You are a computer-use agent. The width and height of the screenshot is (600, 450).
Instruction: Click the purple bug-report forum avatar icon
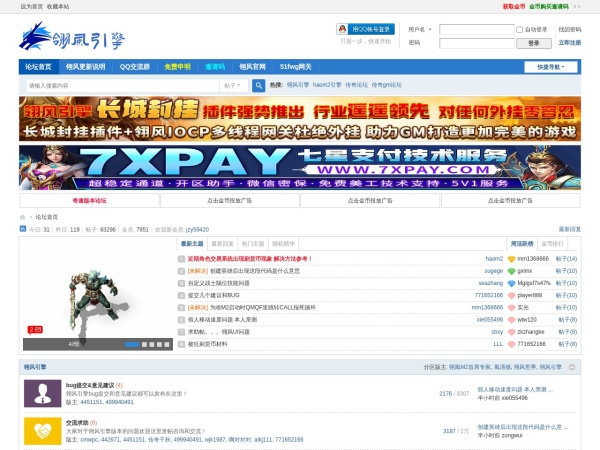pyautogui.click(x=42, y=393)
